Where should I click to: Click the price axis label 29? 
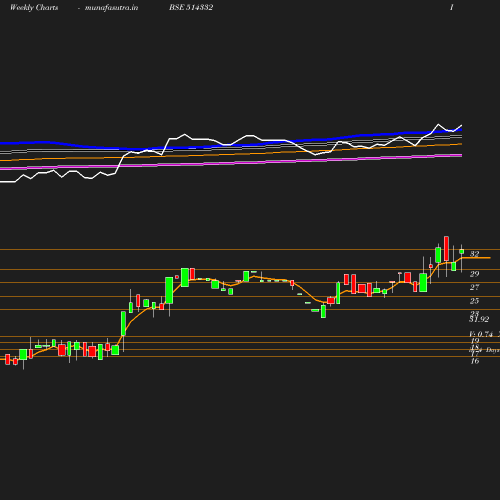(x=474, y=274)
